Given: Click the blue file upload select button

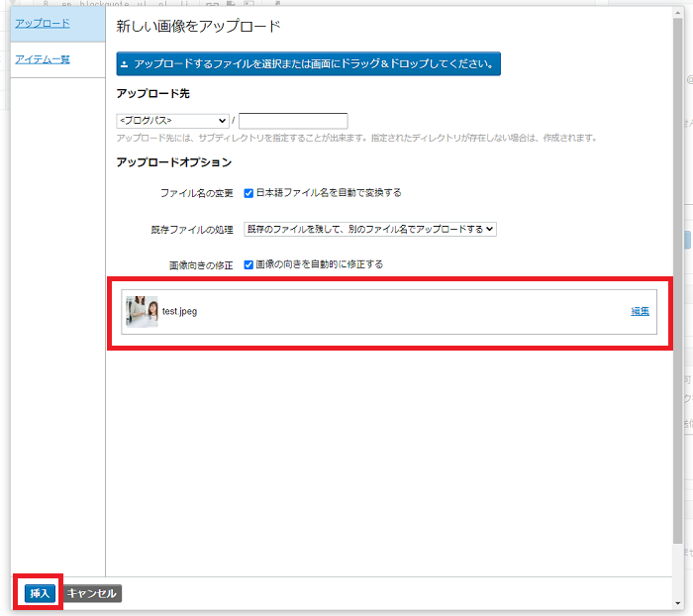Looking at the screenshot, I should coord(308,63).
